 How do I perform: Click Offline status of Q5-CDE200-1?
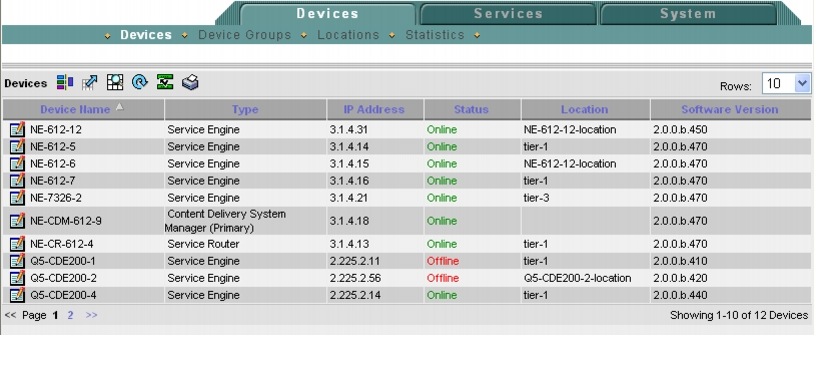pos(442,261)
